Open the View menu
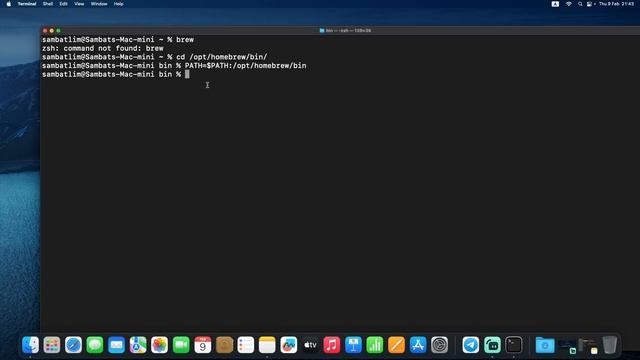 [79, 4]
